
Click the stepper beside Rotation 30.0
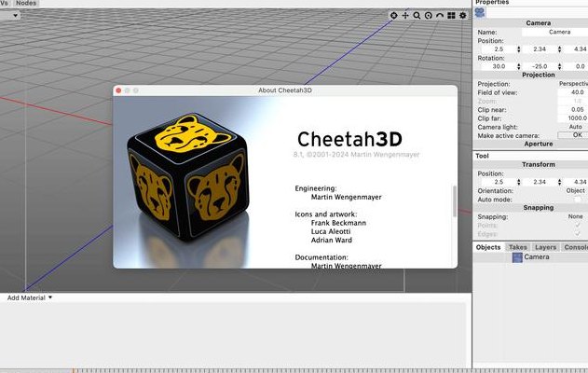pos(519,66)
